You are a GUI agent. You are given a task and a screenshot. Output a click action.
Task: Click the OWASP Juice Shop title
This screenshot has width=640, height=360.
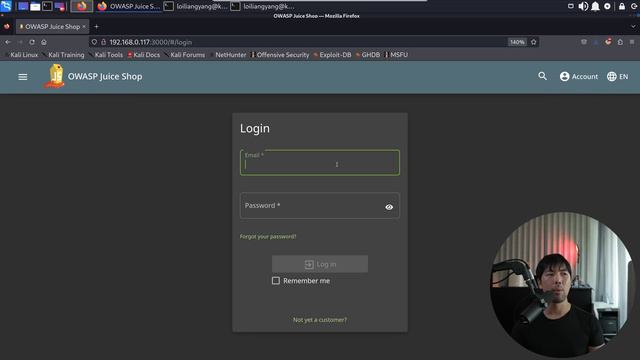105,76
